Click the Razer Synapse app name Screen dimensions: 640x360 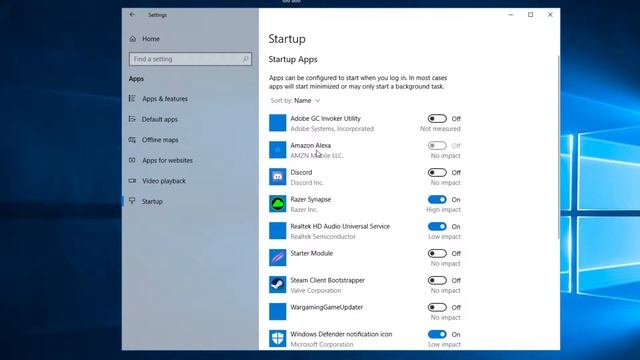(311, 199)
